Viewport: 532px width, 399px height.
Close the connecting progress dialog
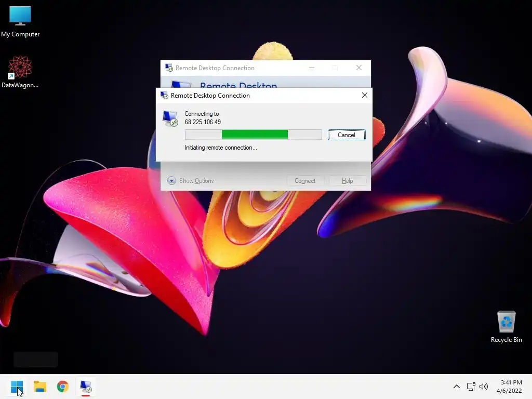[364, 96]
